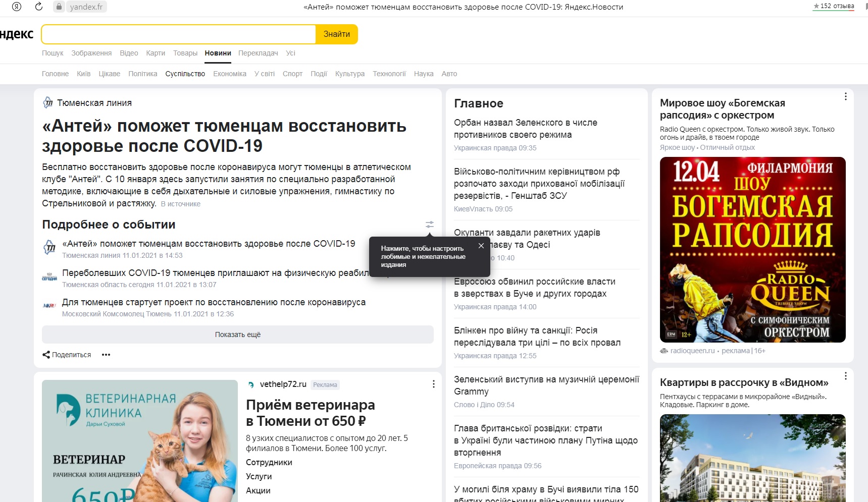Click the browser reload icon

pos(38,7)
